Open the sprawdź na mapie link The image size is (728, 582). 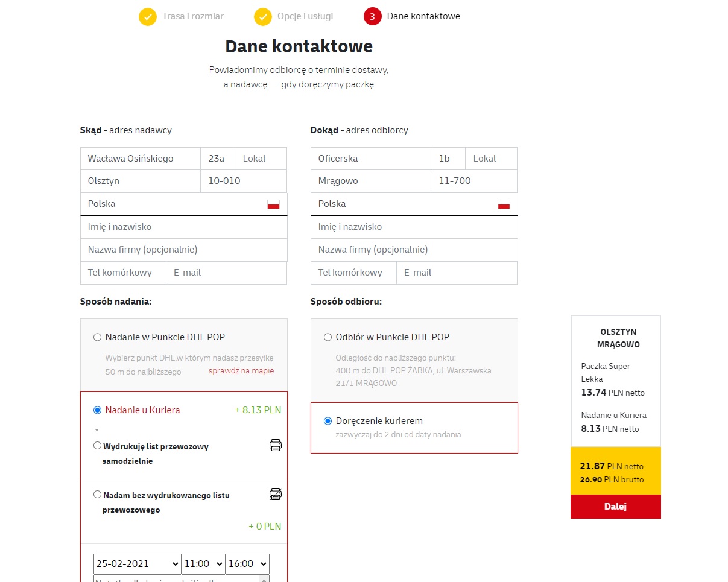click(x=241, y=371)
